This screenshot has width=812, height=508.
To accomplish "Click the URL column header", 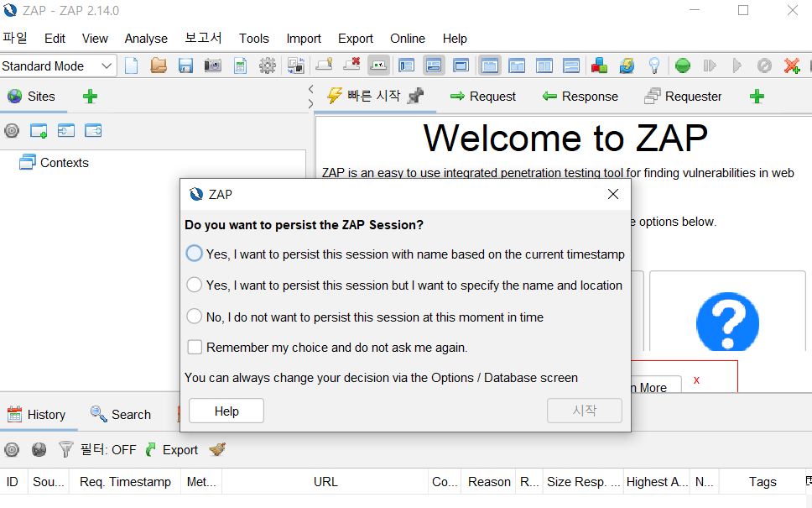I will [325, 482].
